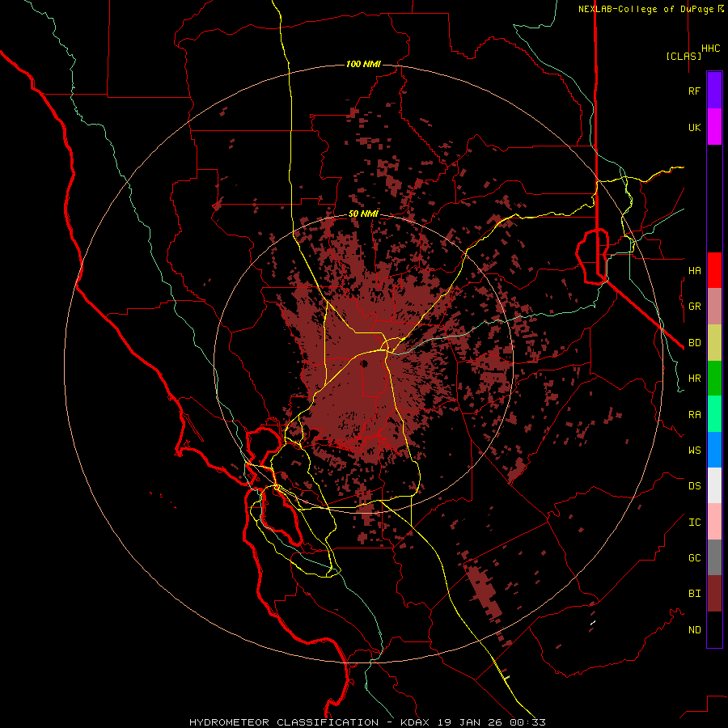Click the [CLAS] units label
Viewport: 728px width, 728px height.
[684, 57]
